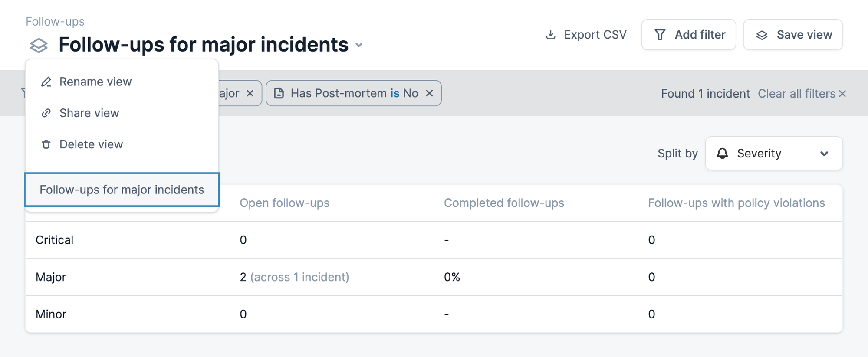The image size is (868, 357).
Task: Expand the view title dropdown chevron
Action: point(359,45)
